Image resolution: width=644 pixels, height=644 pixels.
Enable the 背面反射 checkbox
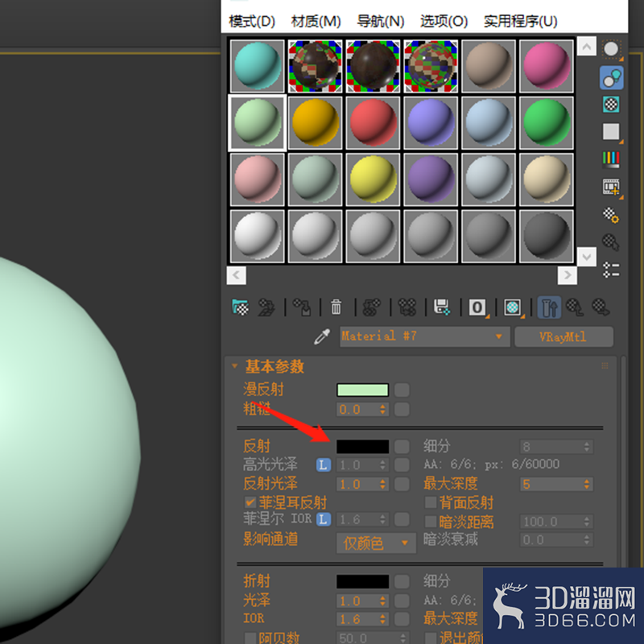[431, 502]
